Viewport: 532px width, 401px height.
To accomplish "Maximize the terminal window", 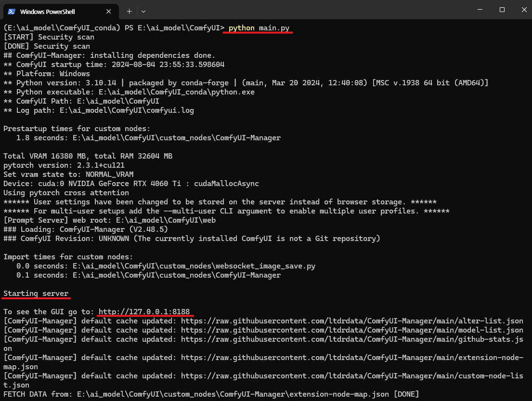I will tap(502, 10).
